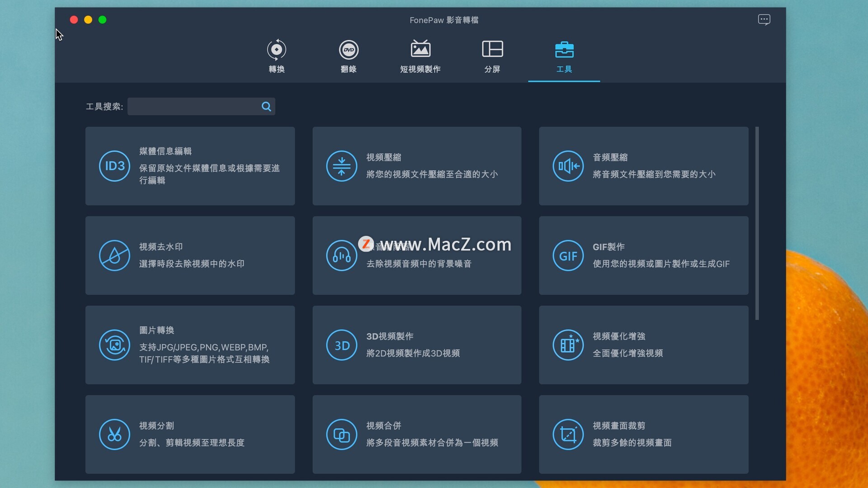The height and width of the screenshot is (488, 868).
Task: Click the tools list vertical scrollbar
Action: (757, 224)
